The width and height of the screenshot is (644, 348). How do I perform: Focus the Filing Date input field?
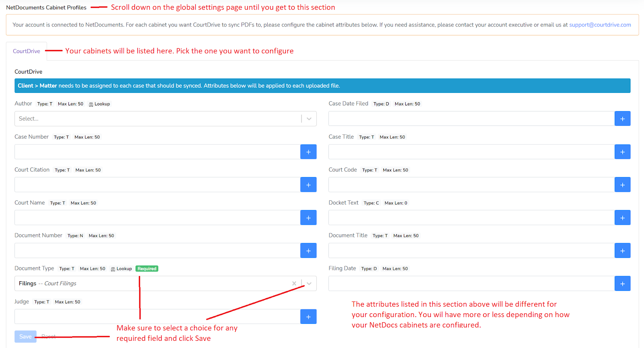click(472, 284)
